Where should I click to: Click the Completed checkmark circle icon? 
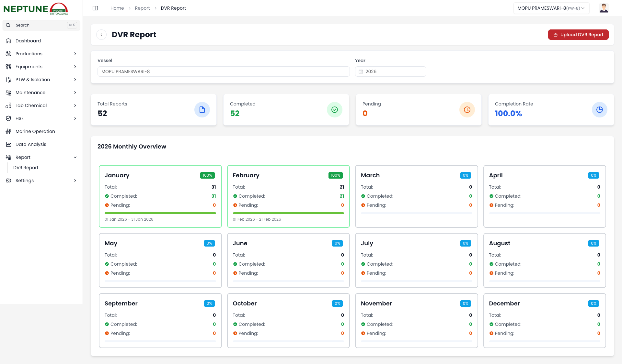click(334, 110)
